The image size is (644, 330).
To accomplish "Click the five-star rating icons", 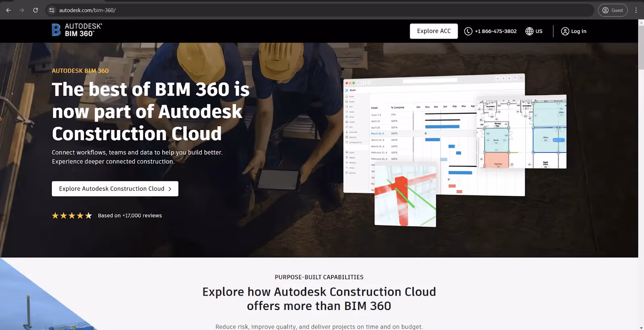I will [x=72, y=216].
